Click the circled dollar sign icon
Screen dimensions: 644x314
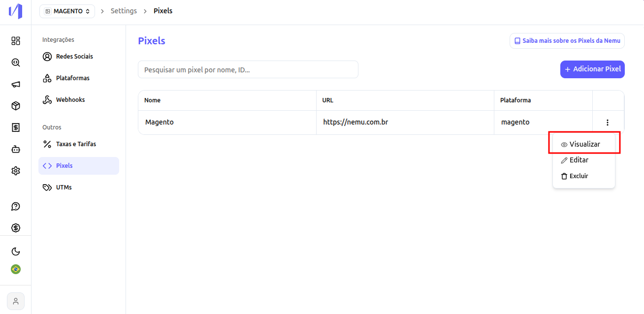tap(16, 228)
